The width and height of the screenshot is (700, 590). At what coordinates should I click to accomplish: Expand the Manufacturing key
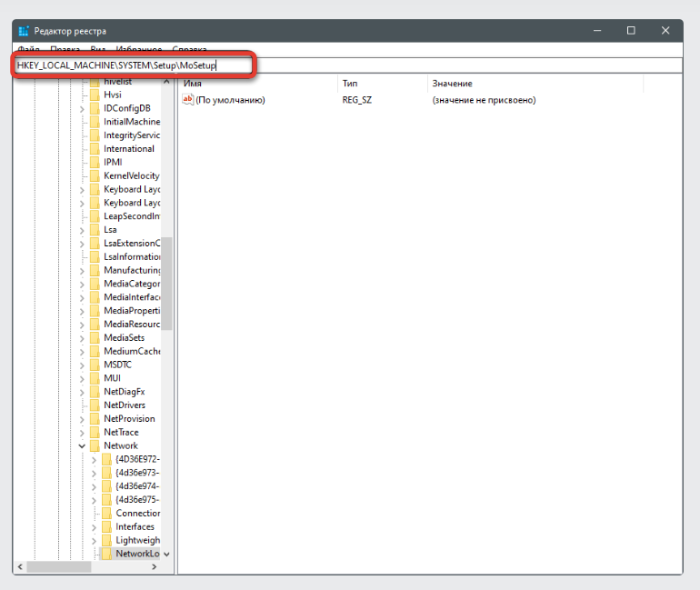82,271
